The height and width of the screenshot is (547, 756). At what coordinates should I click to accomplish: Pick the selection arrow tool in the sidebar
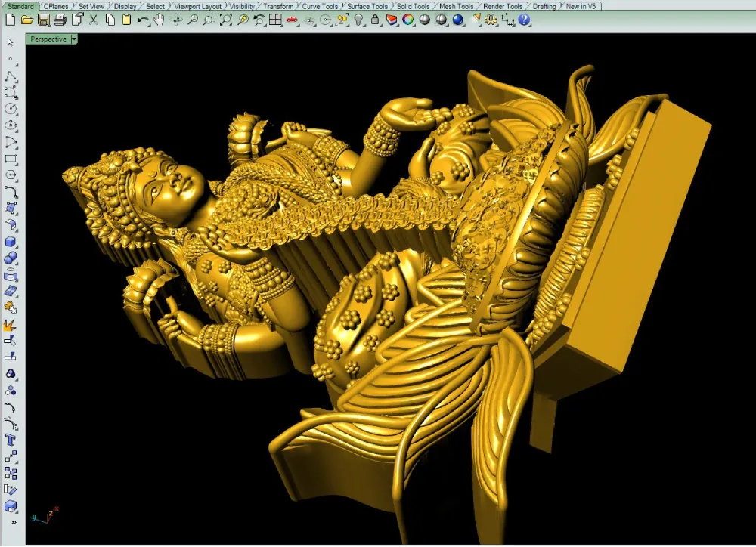coord(11,43)
